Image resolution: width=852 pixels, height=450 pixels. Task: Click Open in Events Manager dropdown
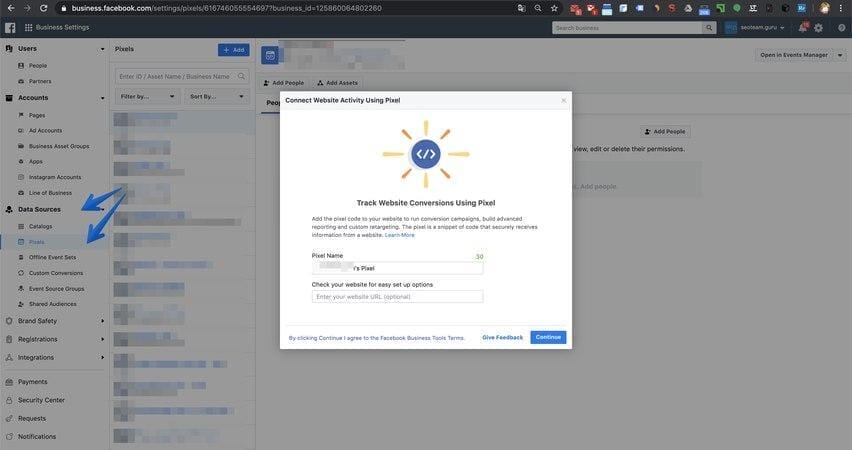799,55
